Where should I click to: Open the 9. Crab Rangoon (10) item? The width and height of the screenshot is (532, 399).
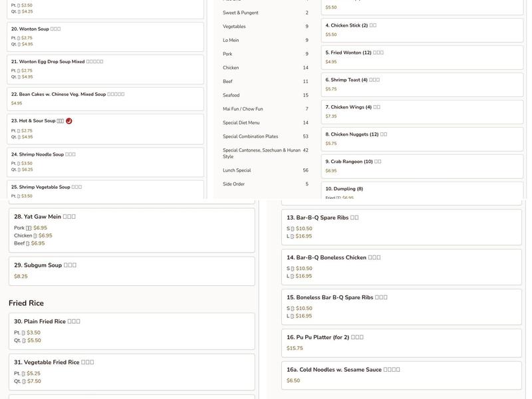422,166
